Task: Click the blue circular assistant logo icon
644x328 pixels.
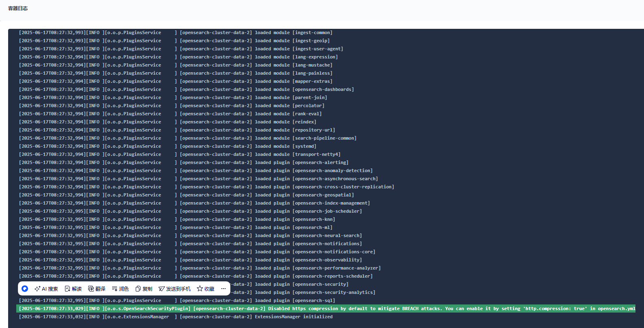Action: tap(25, 289)
